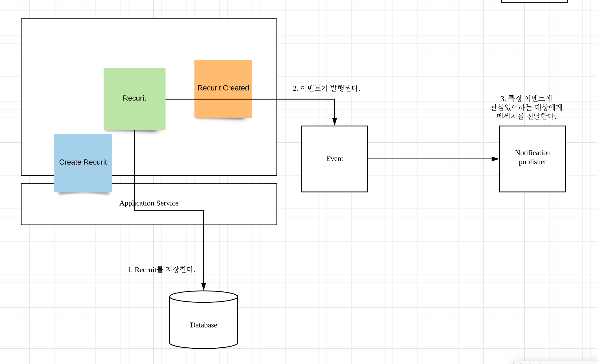Click the arrowhead pointing into the Event box
The height and width of the screenshot is (364, 597).
(335, 121)
